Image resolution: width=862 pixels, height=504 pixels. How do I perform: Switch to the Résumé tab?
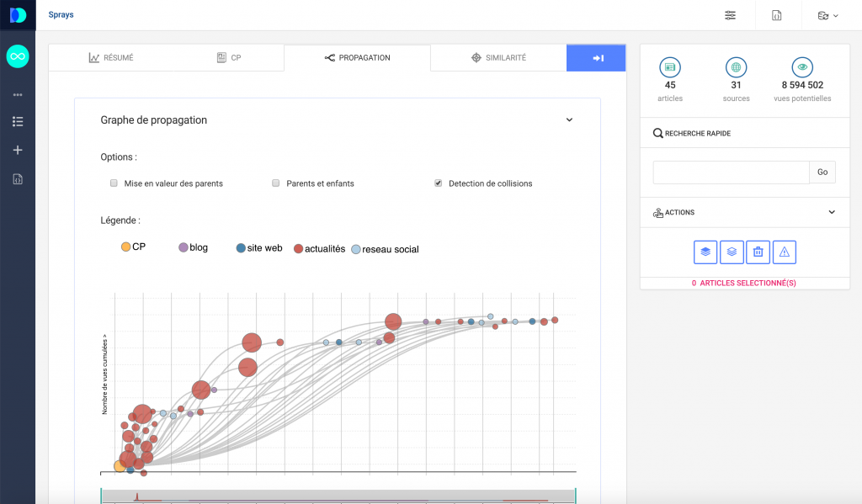click(111, 58)
